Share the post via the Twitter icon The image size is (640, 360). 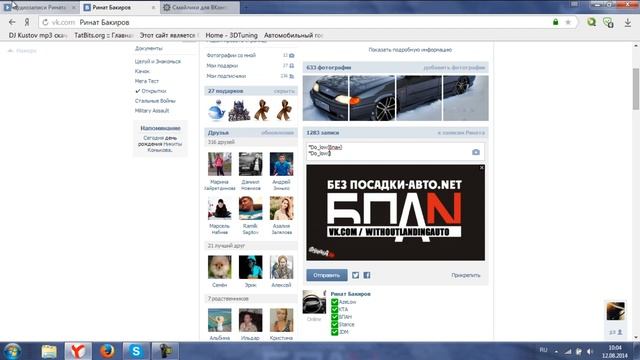pos(356,275)
